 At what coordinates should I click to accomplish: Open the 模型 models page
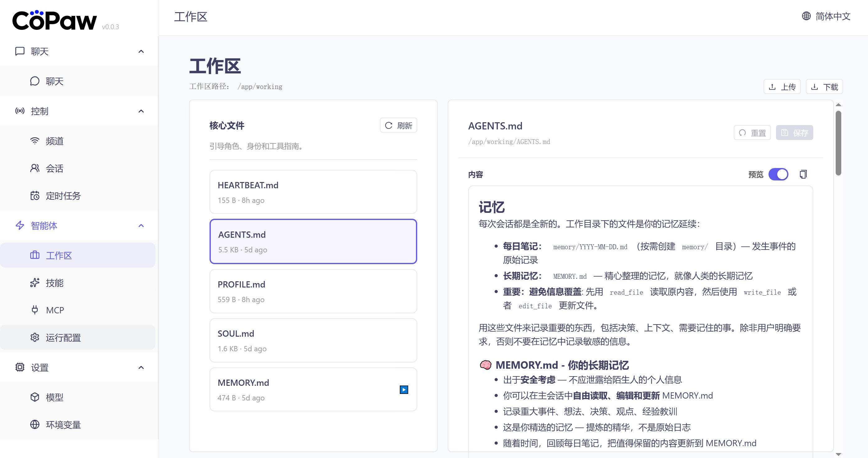coord(55,397)
